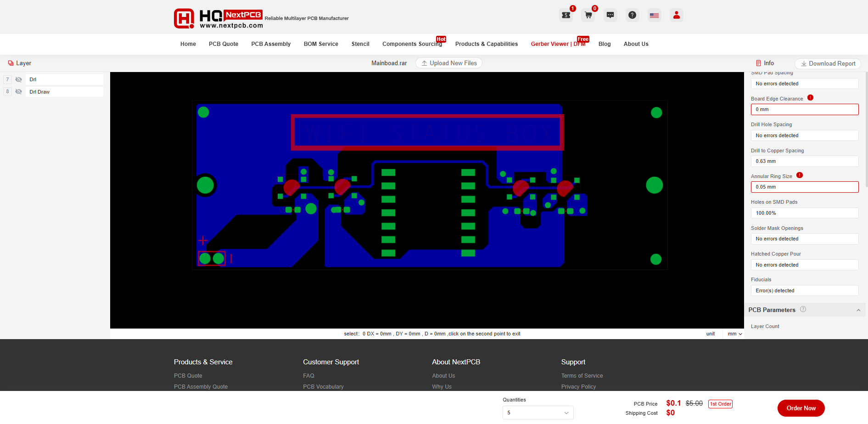Click the US flag language icon
Viewport: 868px width, 424px height.
coord(654,15)
